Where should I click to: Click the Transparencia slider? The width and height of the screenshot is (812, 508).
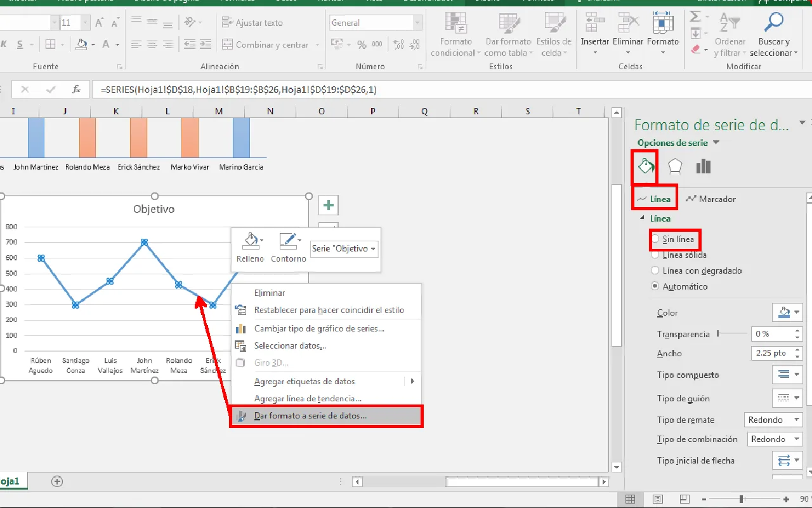point(731,333)
